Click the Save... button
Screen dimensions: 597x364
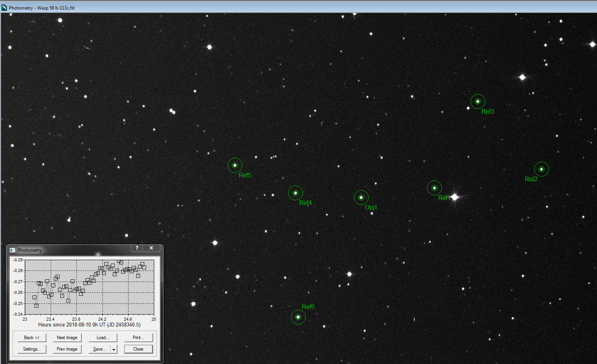[x=99, y=349]
